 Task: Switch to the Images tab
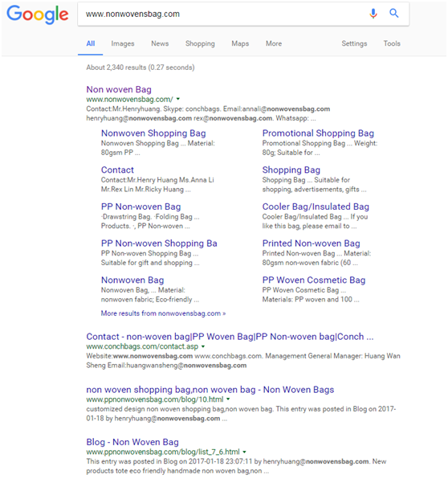[x=123, y=43]
